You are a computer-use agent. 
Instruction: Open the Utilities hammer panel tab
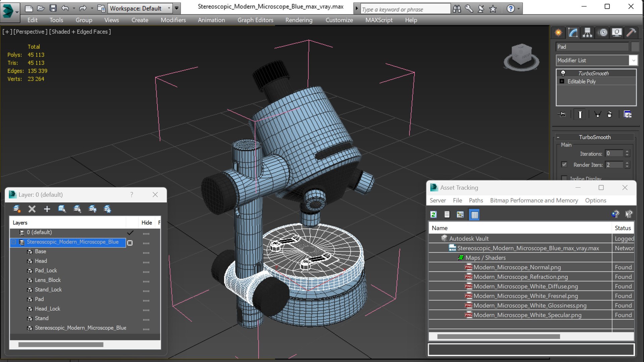coord(631,33)
